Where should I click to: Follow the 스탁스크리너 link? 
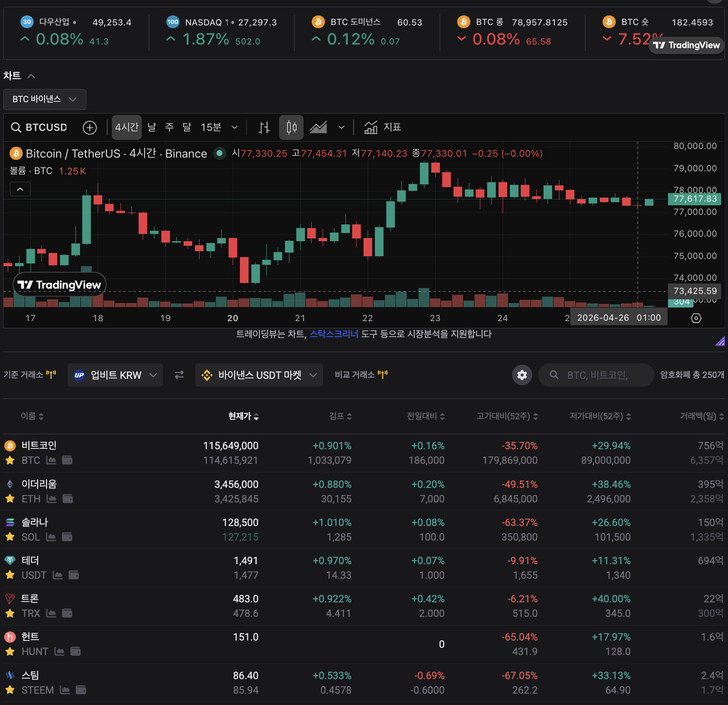click(x=334, y=334)
